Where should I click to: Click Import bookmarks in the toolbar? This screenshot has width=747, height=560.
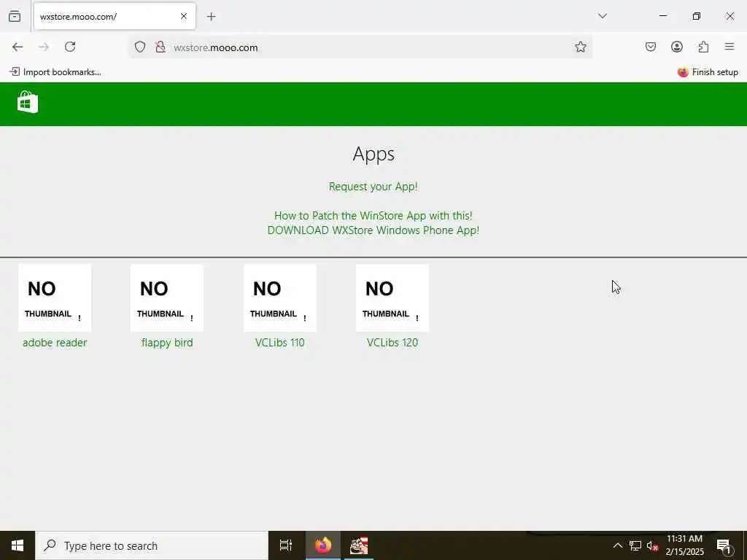pyautogui.click(x=55, y=72)
